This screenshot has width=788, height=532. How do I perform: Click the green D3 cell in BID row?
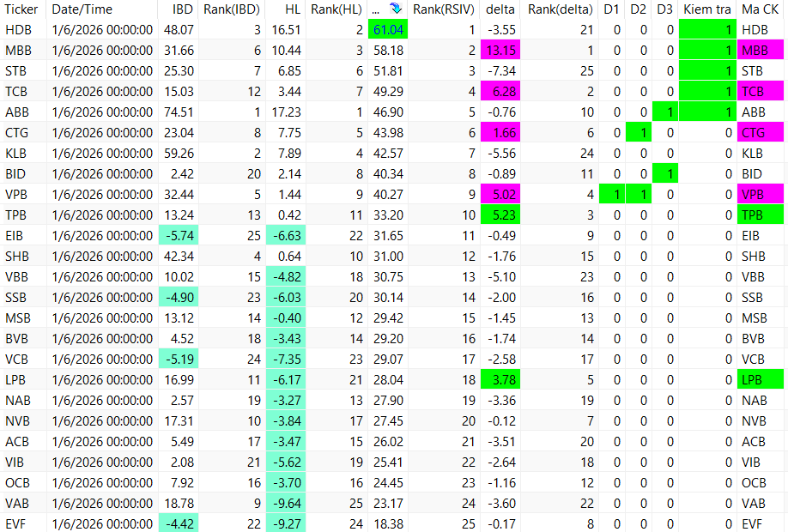(x=665, y=174)
